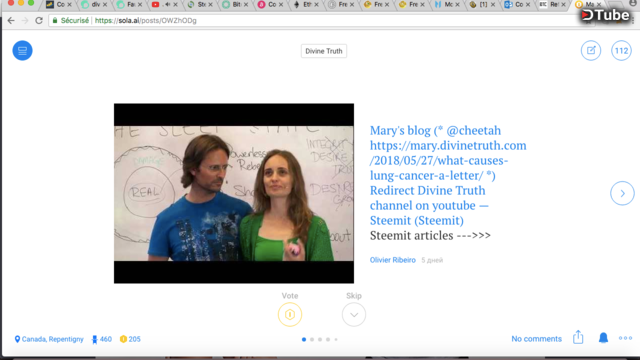Open the Mary's blog post title link
Viewport: 640px width, 360px height.
[x=448, y=175]
